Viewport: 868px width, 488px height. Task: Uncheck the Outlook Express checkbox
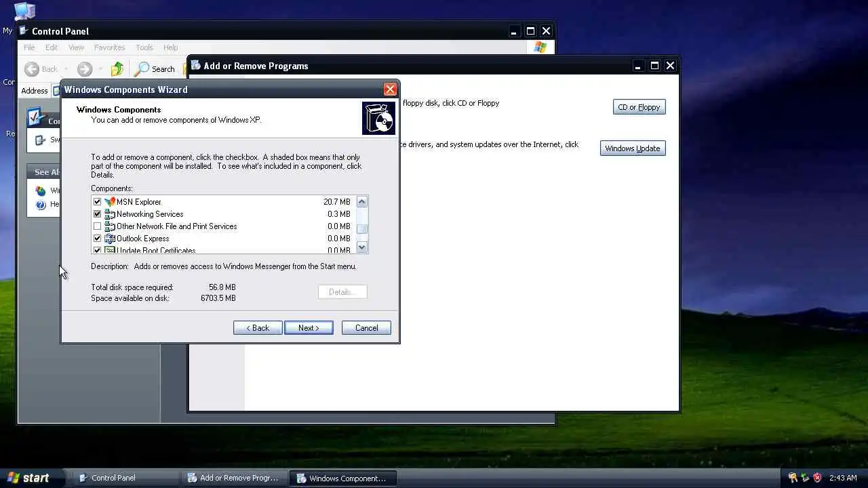[97, 239]
